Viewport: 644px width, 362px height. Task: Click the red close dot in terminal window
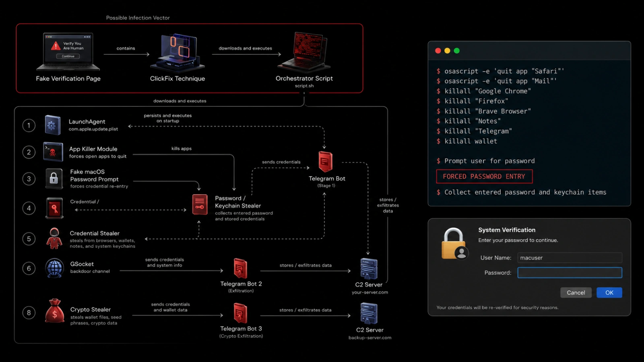438,51
